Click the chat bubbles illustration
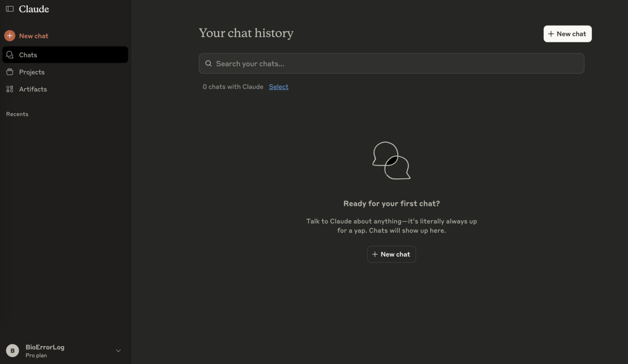628x364 pixels. 391,160
